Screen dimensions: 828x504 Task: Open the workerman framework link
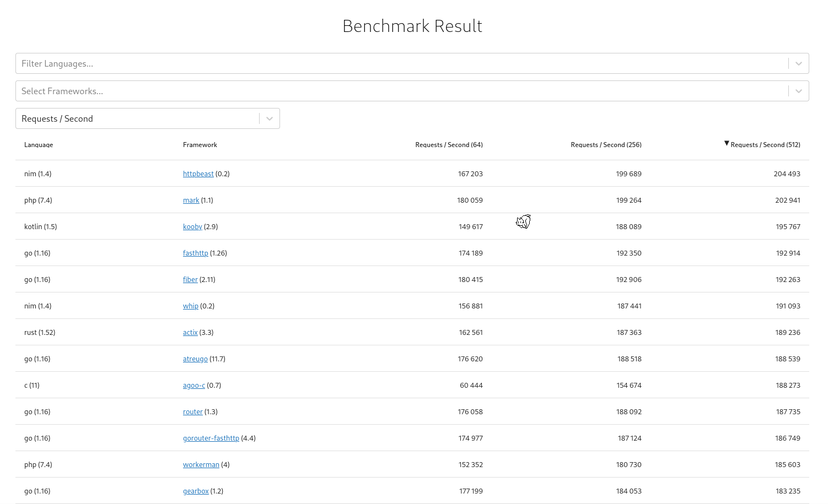201,464
